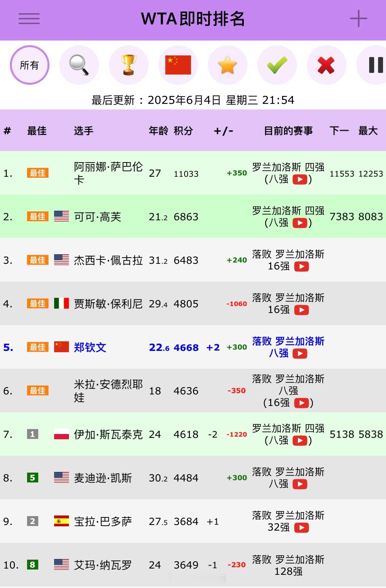Tap best rank 2 badge for 宝拉·巴多萨
Image resolution: width=386 pixels, height=588 pixels.
[33, 521]
